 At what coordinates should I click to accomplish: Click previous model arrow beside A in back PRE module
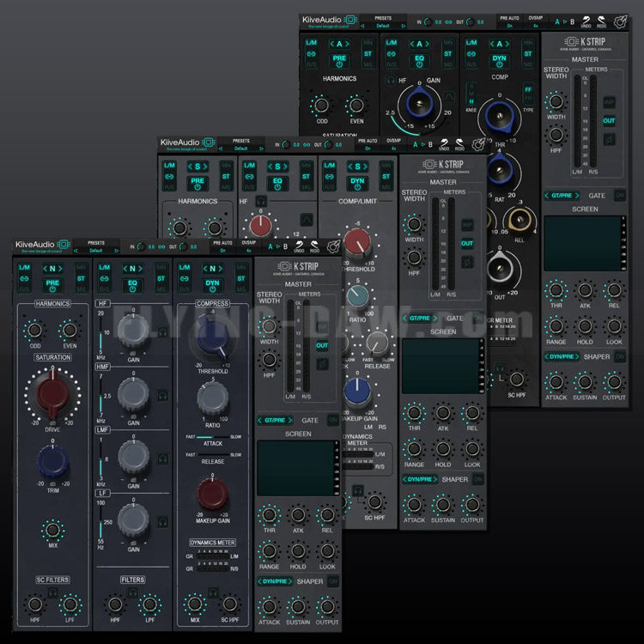click(331, 44)
